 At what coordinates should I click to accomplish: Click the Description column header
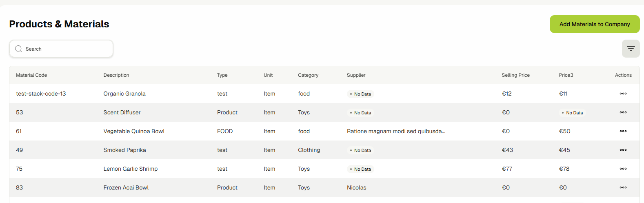pos(116,75)
